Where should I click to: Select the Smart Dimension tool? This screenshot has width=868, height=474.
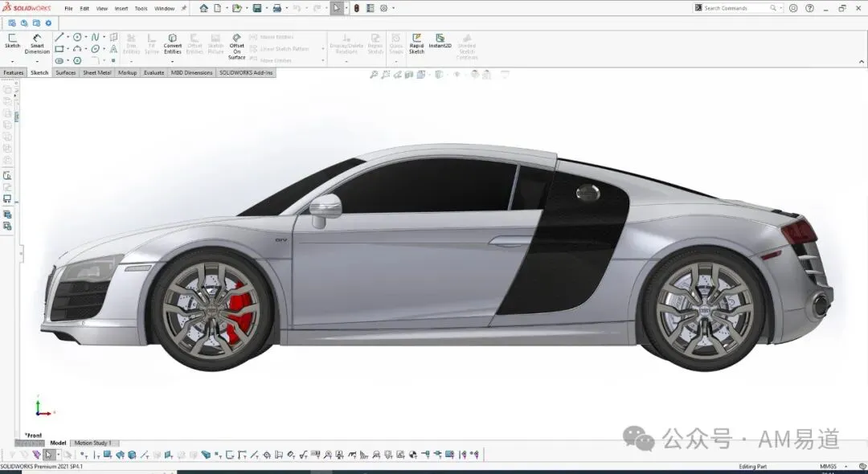pos(37,43)
